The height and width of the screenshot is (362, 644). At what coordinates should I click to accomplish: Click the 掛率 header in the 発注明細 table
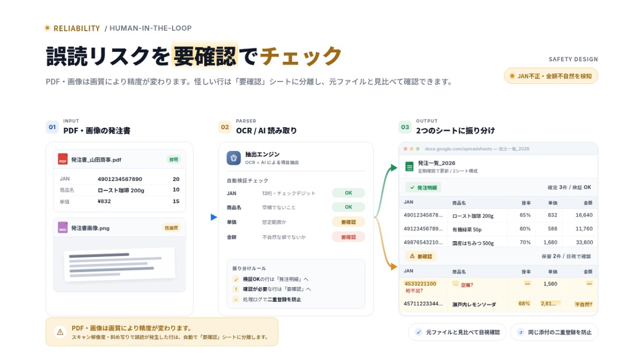click(x=526, y=203)
